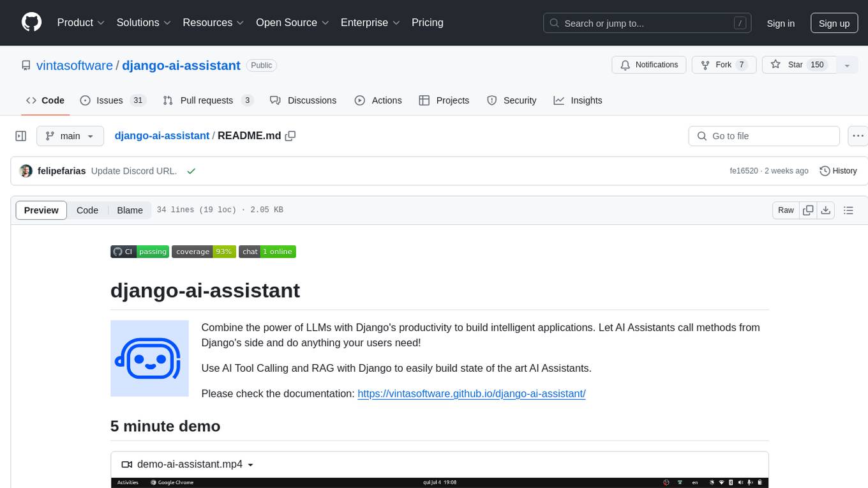The width and height of the screenshot is (868, 488).
Task: Click the Raw button
Action: 786,210
